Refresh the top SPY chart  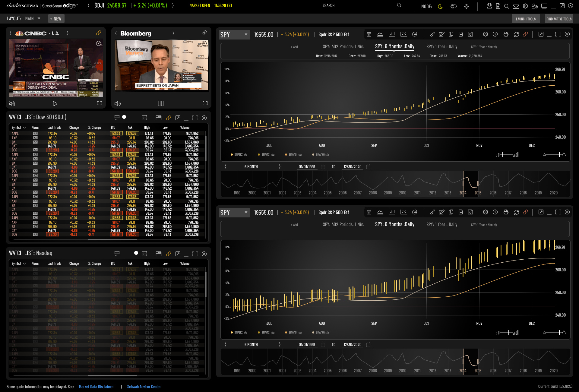(x=517, y=34)
